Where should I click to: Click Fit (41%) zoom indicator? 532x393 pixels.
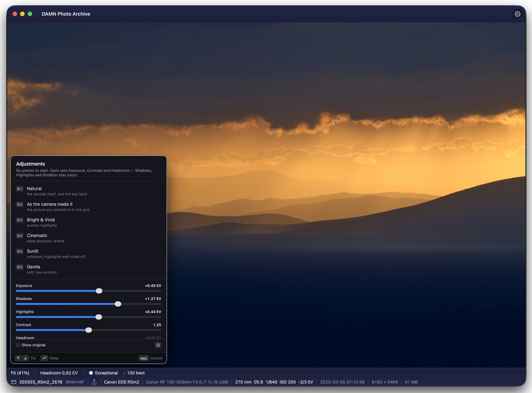pos(20,373)
